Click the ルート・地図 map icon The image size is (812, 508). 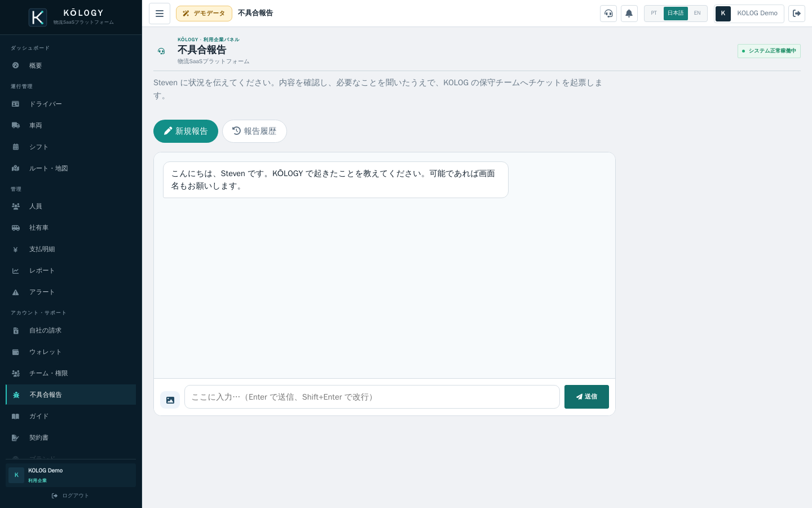click(x=16, y=168)
